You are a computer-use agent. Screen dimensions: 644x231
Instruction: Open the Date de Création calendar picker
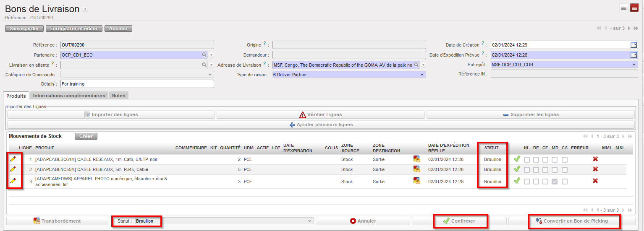(634, 45)
